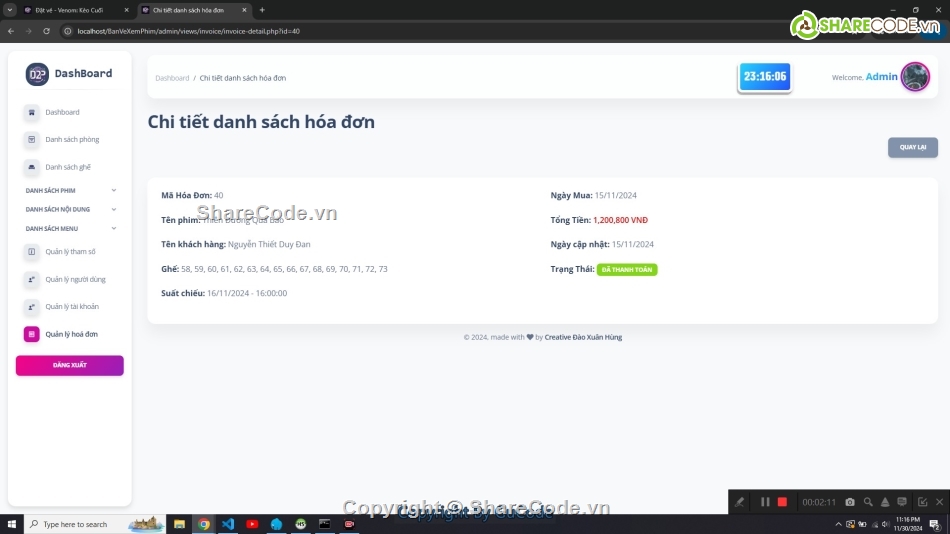Take a snapshot with recorder camera icon
950x534 pixels.
850,502
